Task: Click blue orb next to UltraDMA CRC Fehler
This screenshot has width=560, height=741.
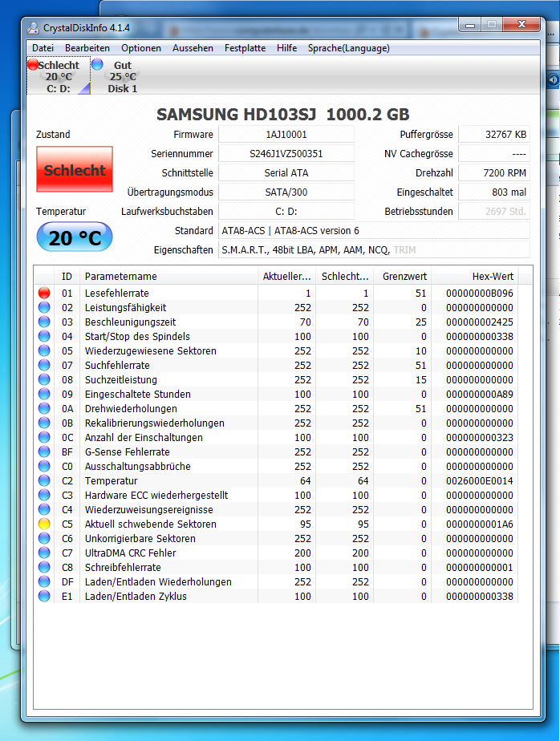Action: click(44, 553)
